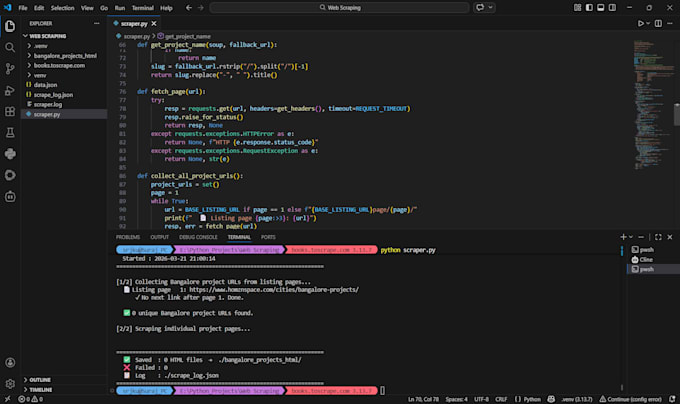Open the Terminal menu

(x=143, y=8)
